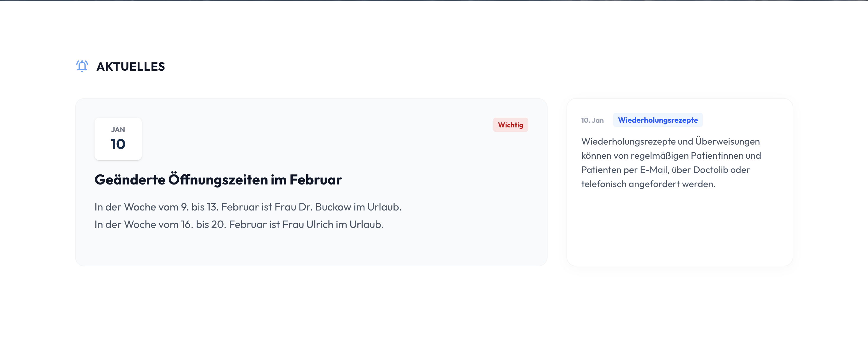Image resolution: width=868 pixels, height=345 pixels.
Task: Click the sentence about Dr. Buckow's vacation
Action: coord(248,207)
